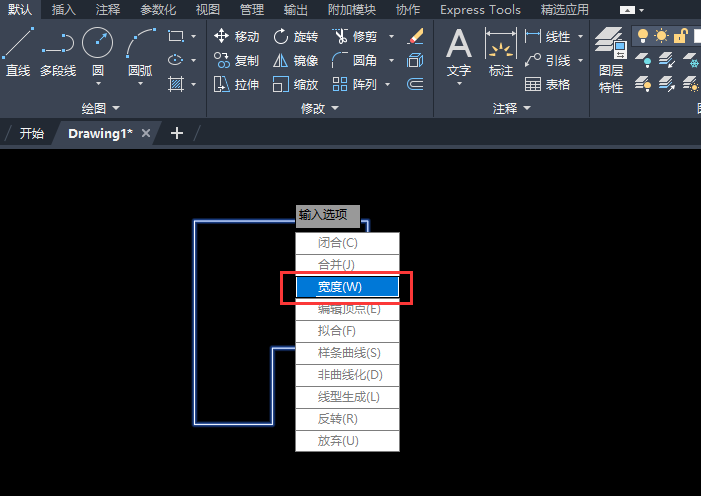Insert a Table (表格)
Viewport: 701px width, 496px height.
coord(548,84)
